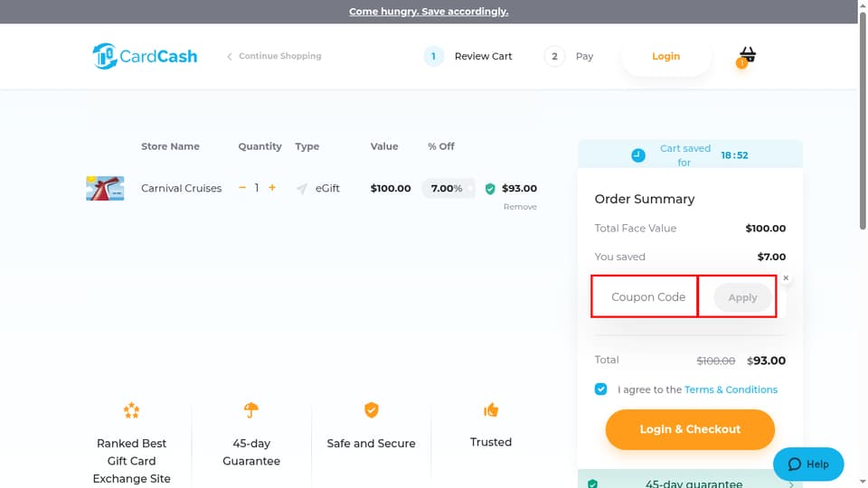Viewport: 868px width, 488px height.
Task: Select the Review Cart step
Action: pos(483,56)
